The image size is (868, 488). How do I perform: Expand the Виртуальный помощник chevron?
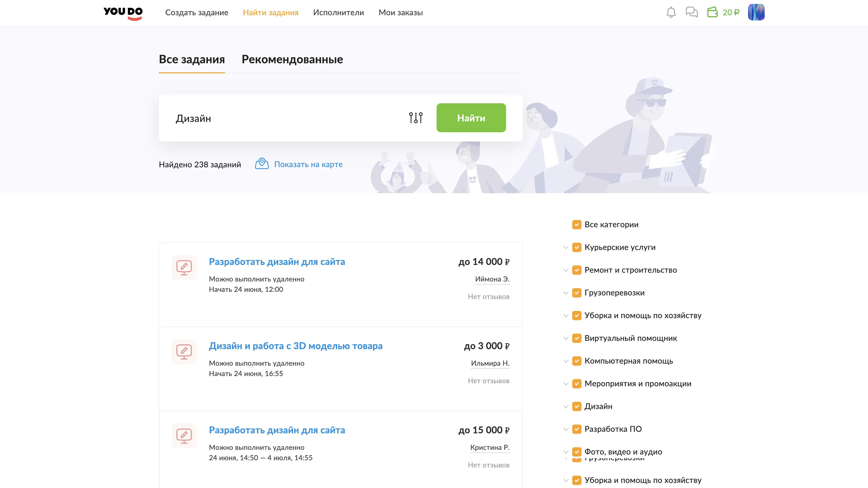[x=566, y=338]
